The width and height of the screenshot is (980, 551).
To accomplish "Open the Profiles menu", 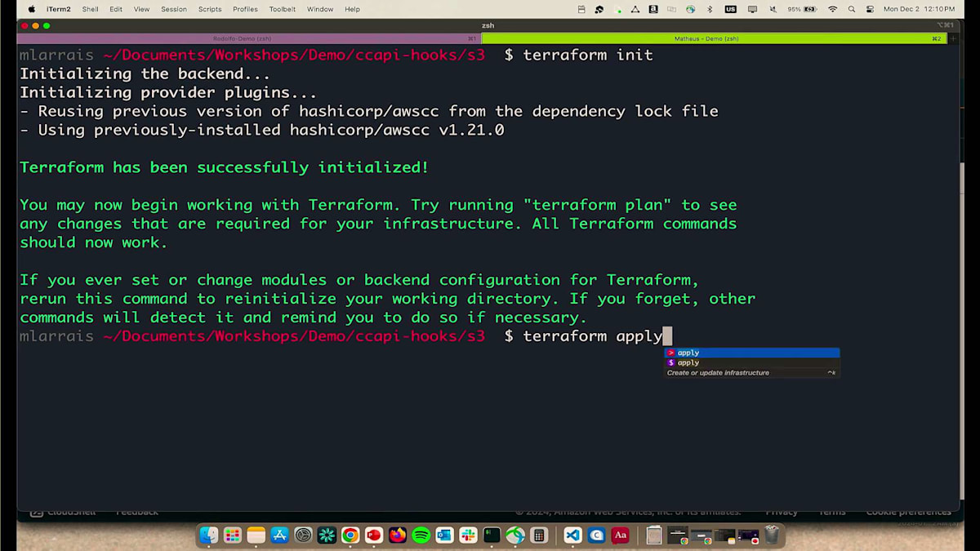I will [245, 9].
